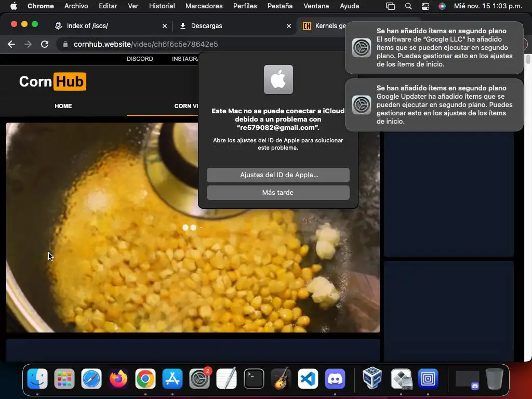The width and height of the screenshot is (532, 399).
Task: Go back in Chrome
Action: coord(11,44)
